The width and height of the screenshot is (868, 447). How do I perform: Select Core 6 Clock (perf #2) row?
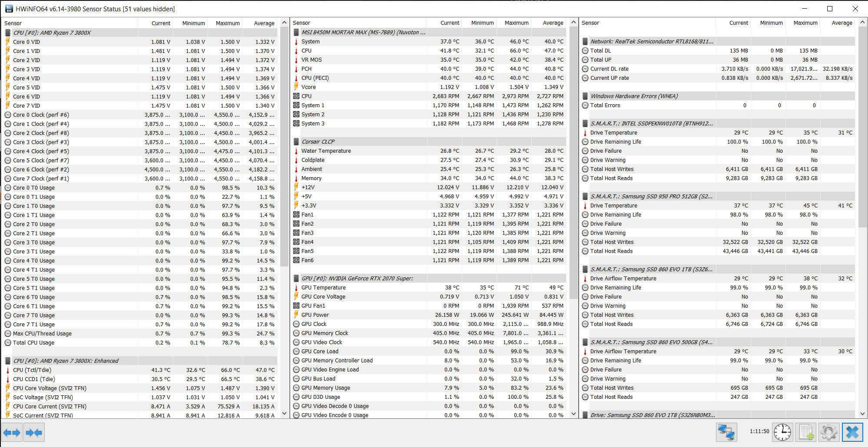(x=140, y=170)
